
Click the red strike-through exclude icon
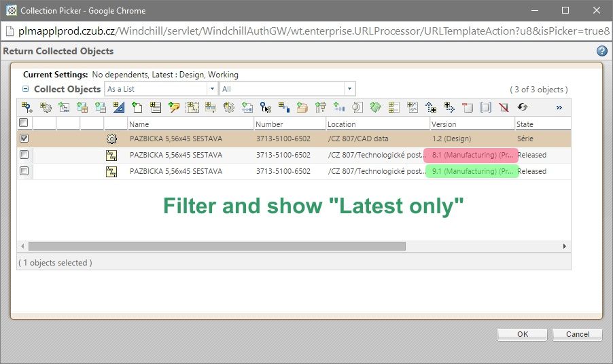pyautogui.click(x=504, y=107)
